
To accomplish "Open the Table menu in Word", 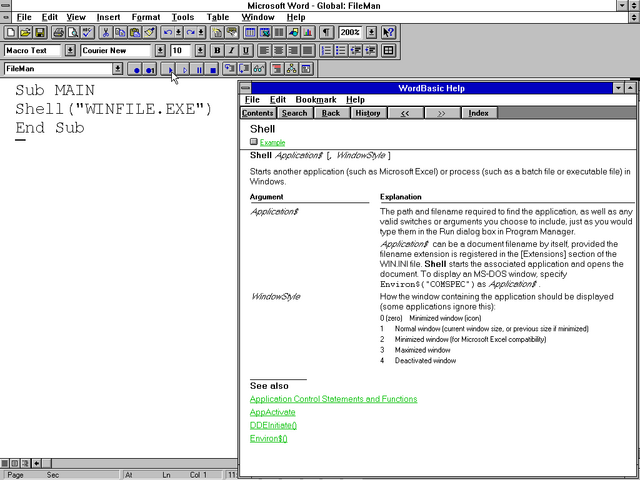I will (x=218, y=17).
